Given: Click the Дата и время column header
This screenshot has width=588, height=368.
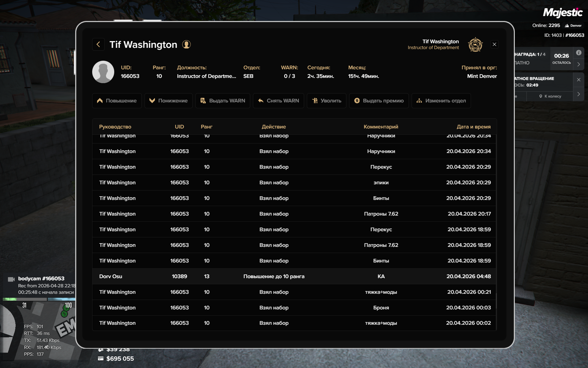Looking at the screenshot, I should 473,127.
